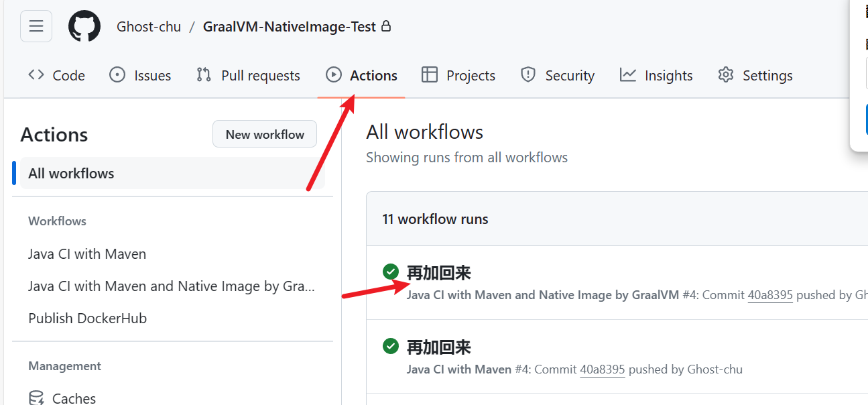Switch to the Pull requests tab

248,75
